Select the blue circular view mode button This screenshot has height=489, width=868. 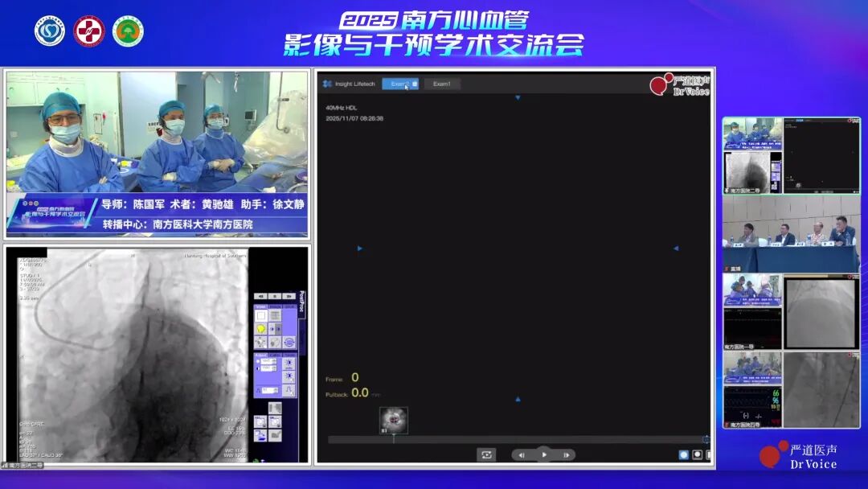point(684,454)
